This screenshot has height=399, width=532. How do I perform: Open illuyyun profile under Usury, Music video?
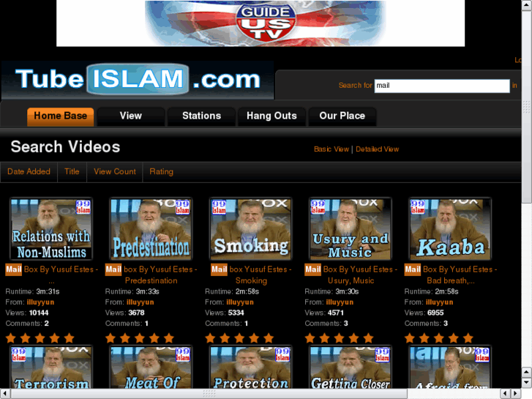(340, 302)
